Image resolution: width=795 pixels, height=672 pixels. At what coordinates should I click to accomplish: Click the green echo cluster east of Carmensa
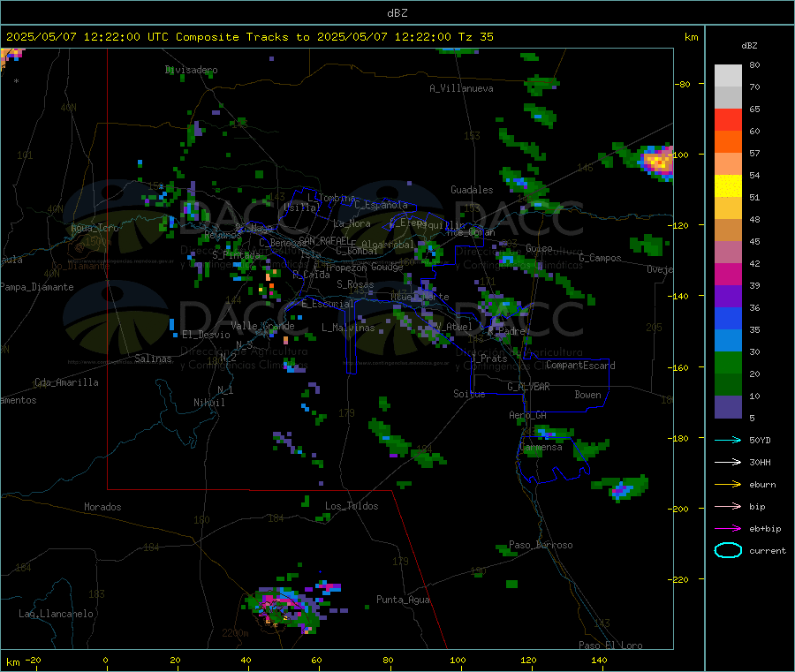pos(591,448)
